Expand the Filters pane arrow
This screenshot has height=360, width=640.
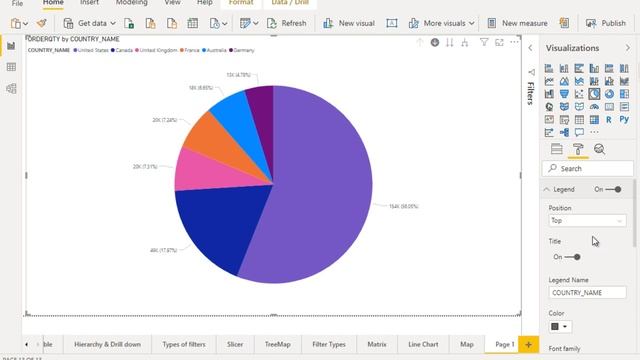click(x=530, y=48)
